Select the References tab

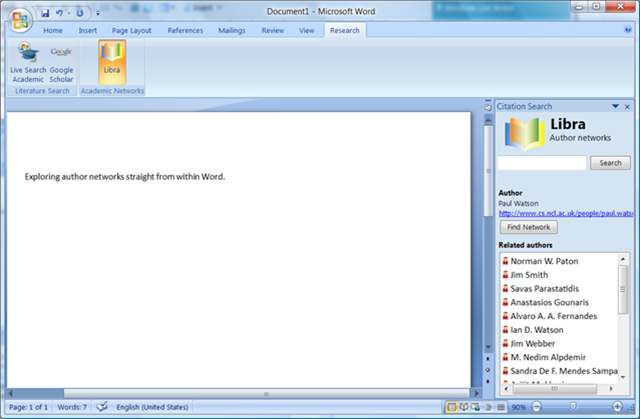click(185, 31)
